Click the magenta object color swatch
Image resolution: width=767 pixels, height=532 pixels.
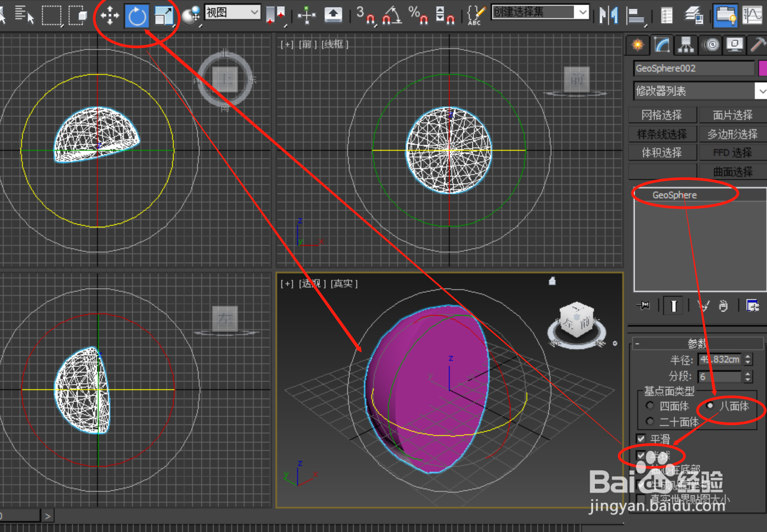[762, 68]
